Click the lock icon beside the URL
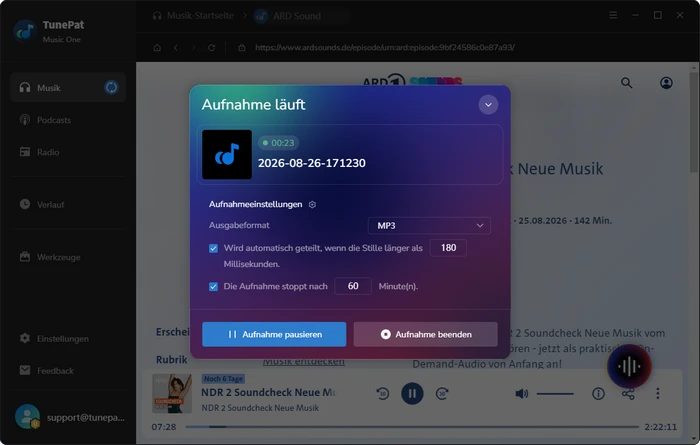This screenshot has width=700, height=445. (x=242, y=47)
